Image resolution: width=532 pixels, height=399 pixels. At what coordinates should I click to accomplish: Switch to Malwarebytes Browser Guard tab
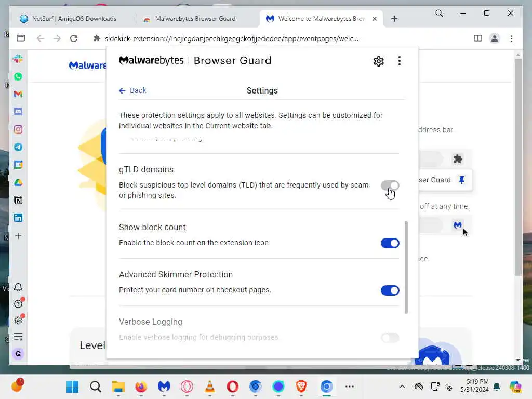click(195, 19)
